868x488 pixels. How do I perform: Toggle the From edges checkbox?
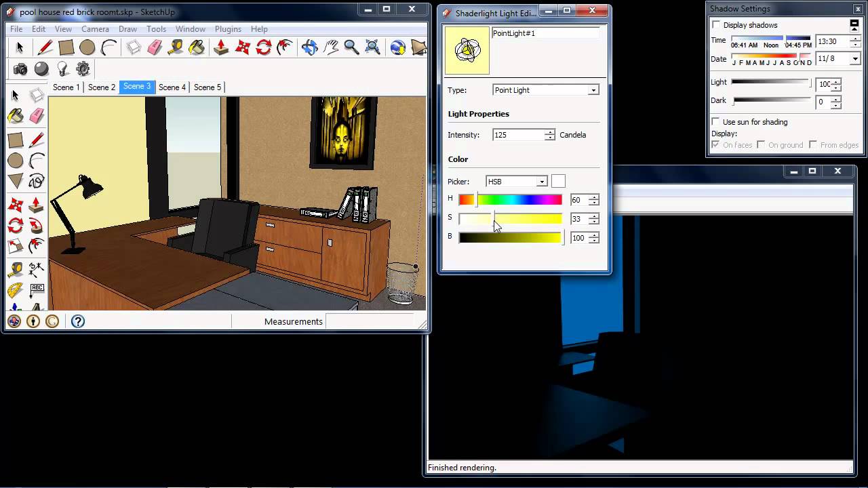[x=813, y=145]
